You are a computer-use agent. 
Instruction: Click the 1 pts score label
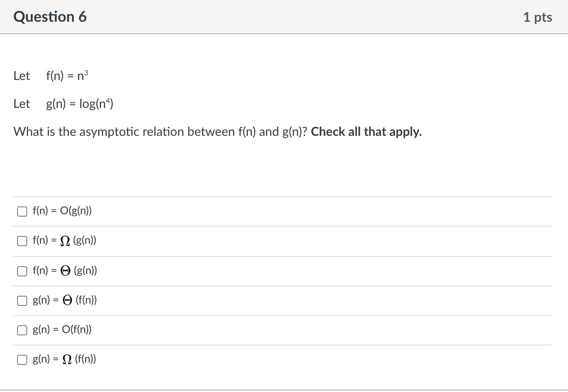[x=537, y=17]
